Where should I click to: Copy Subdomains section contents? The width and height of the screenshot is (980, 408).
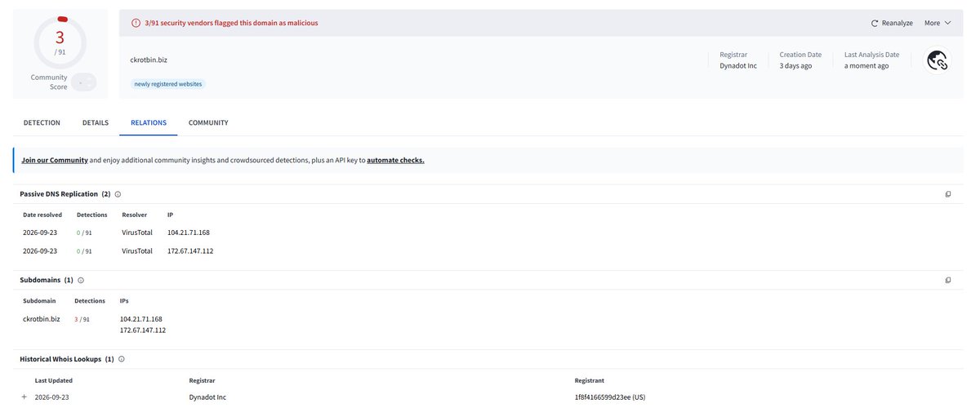point(948,280)
